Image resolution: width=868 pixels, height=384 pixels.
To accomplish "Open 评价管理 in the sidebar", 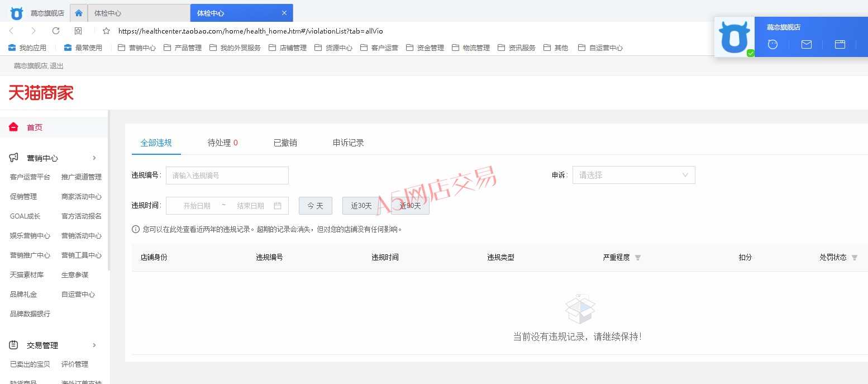I will tap(75, 364).
